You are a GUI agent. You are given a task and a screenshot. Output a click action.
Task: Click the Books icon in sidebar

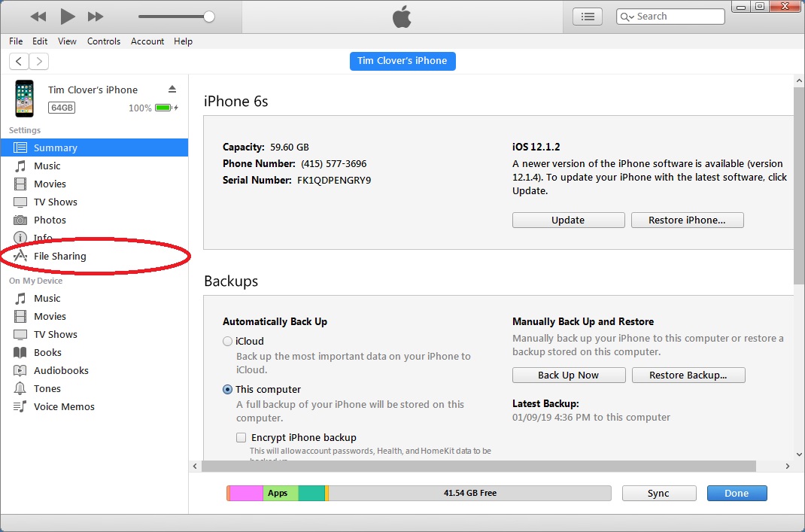(20, 352)
